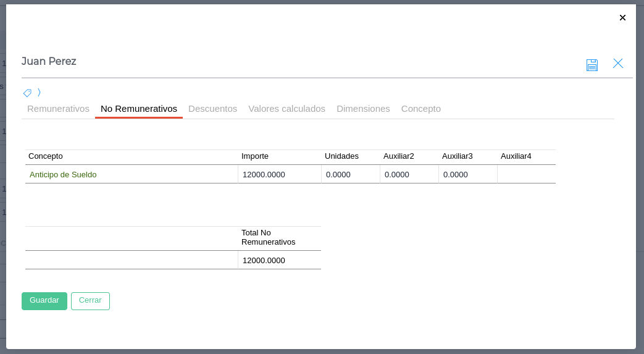Click the blue X icon beside save

[x=617, y=64]
